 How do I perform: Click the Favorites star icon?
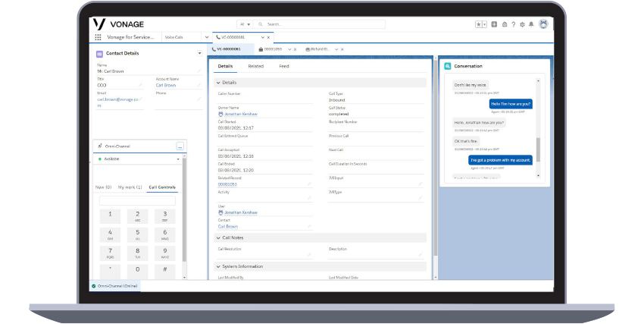click(480, 24)
